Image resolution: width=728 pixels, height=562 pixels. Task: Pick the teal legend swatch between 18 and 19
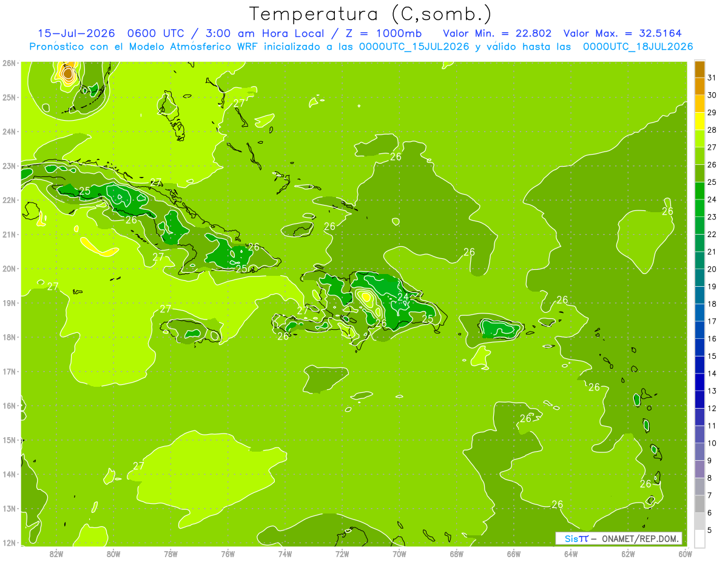[699, 295]
